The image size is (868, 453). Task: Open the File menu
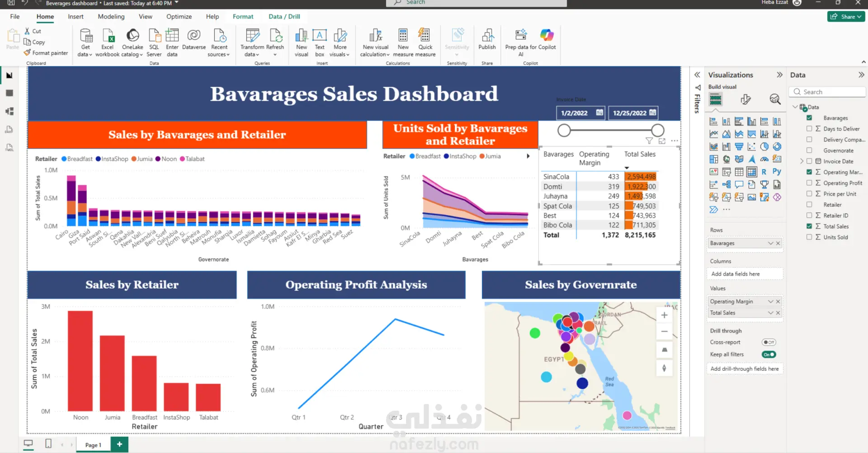15,17
